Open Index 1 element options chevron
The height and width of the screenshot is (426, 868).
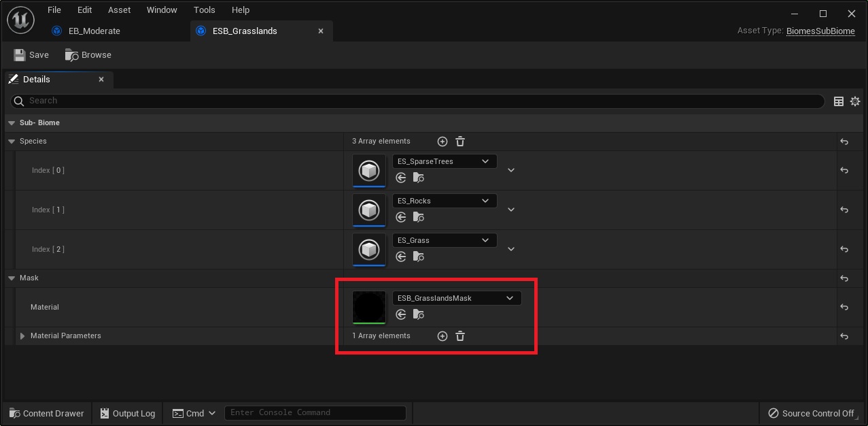tap(511, 210)
